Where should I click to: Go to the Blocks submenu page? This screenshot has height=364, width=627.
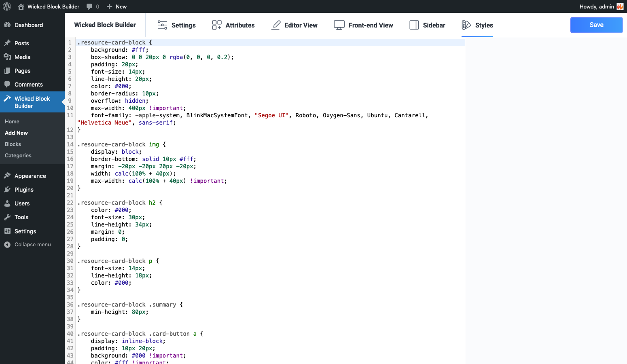[x=13, y=144]
